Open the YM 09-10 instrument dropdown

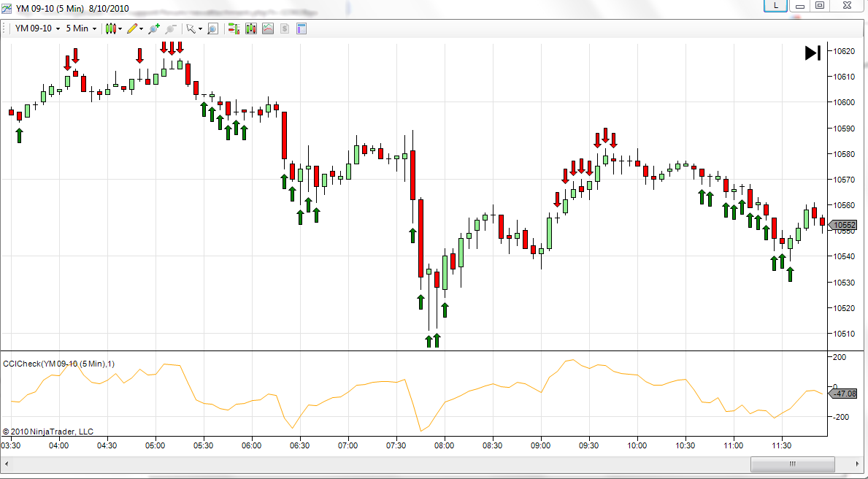point(38,28)
